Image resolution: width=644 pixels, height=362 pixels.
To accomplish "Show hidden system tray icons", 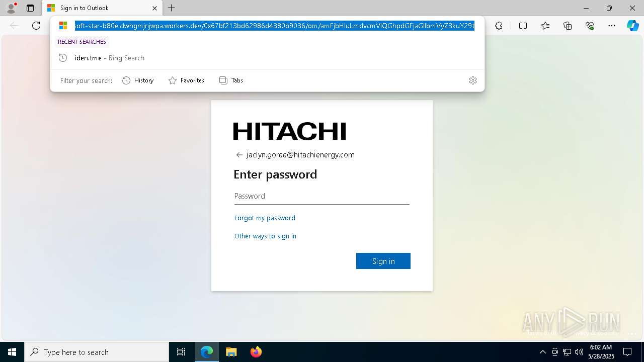I will coord(542,352).
